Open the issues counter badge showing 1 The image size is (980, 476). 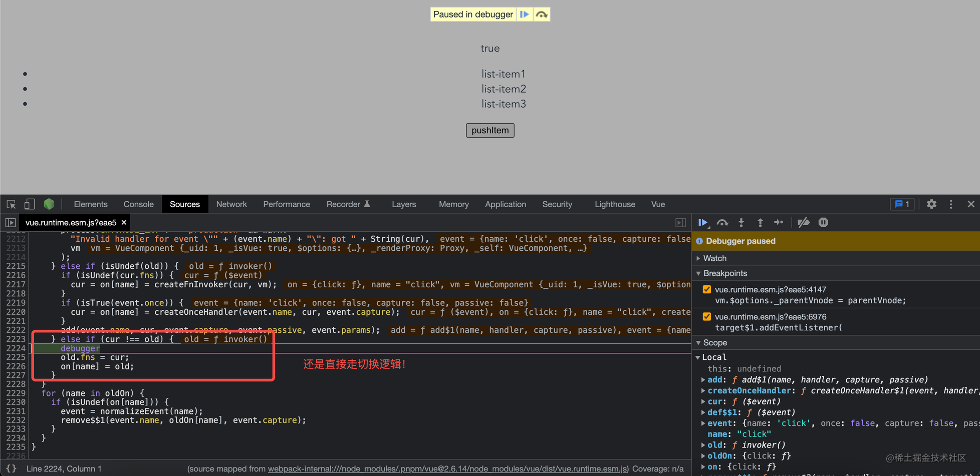(902, 204)
